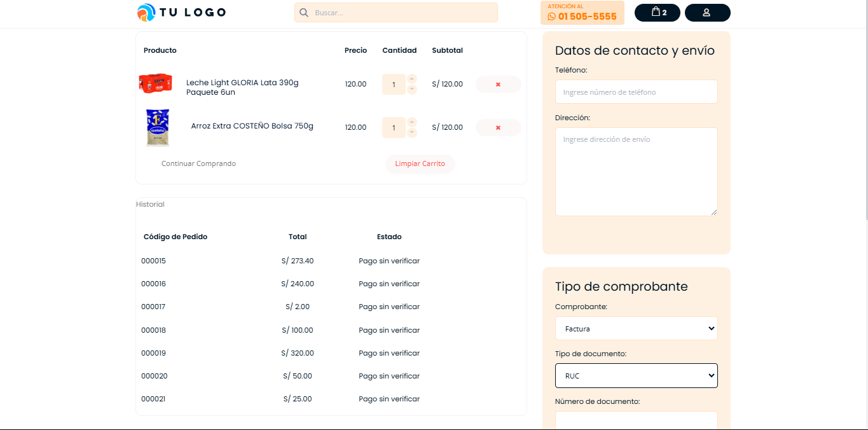Decrease quantity of Arroz Extra COSTEÑO
Screen dimensions: 868x430
[411, 133]
